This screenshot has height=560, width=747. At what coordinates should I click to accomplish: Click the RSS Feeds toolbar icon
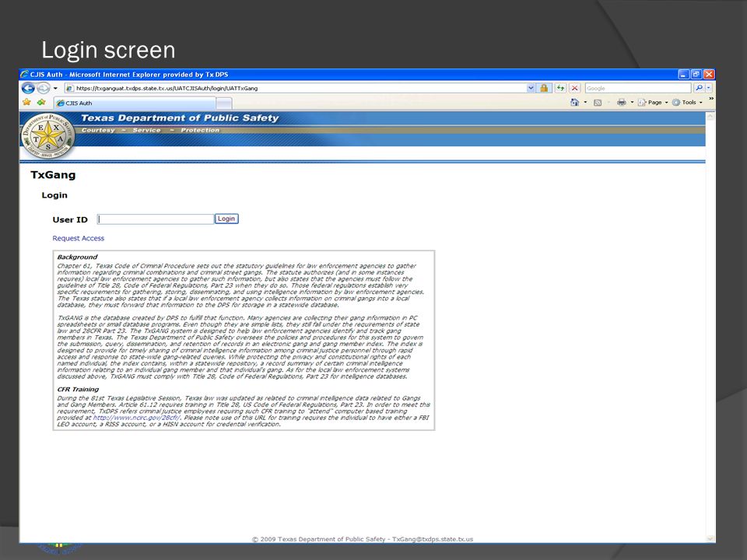pyautogui.click(x=598, y=103)
